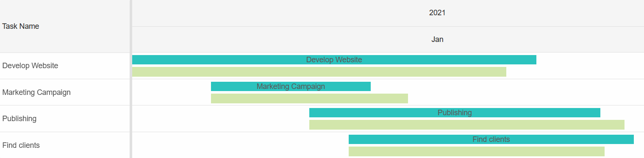Select the Develop Website green baseline bar
Image resolution: width=644 pixels, height=158 pixels.
(319, 72)
